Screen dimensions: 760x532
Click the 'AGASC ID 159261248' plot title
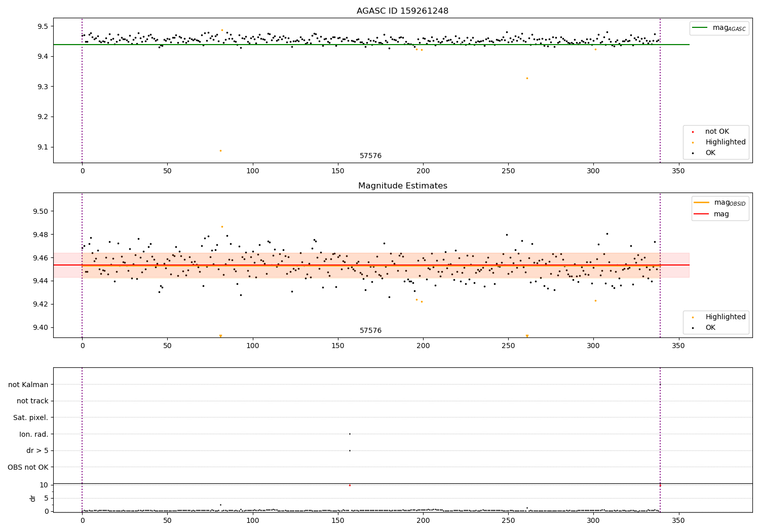402,11
